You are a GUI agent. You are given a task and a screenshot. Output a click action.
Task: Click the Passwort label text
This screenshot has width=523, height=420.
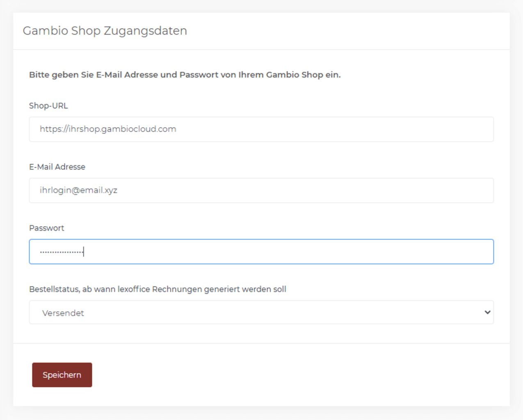click(x=46, y=228)
